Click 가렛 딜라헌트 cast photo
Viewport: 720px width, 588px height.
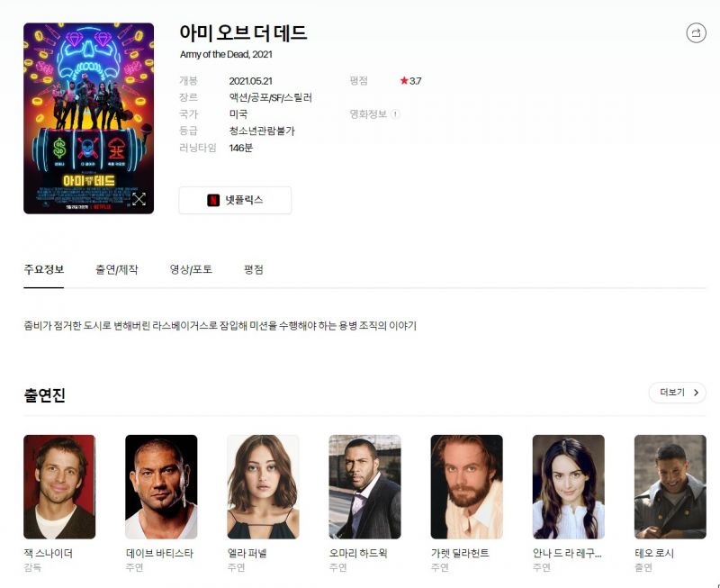(x=466, y=486)
